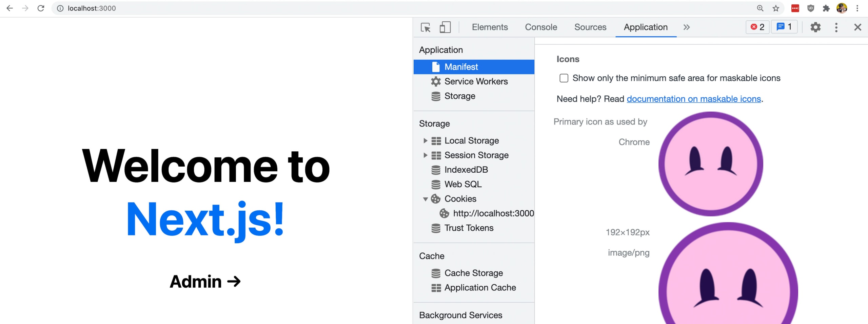Follow the Admin → link

pos(205,282)
